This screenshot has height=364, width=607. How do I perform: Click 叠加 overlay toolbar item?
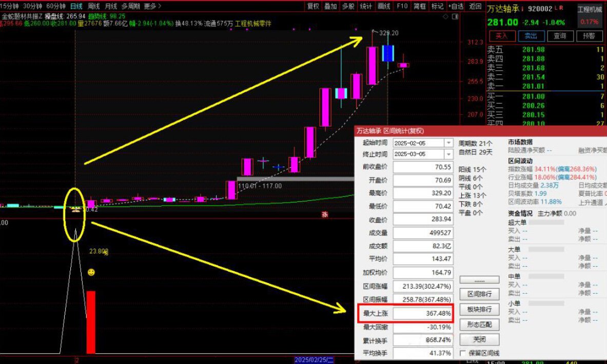(x=330, y=6)
